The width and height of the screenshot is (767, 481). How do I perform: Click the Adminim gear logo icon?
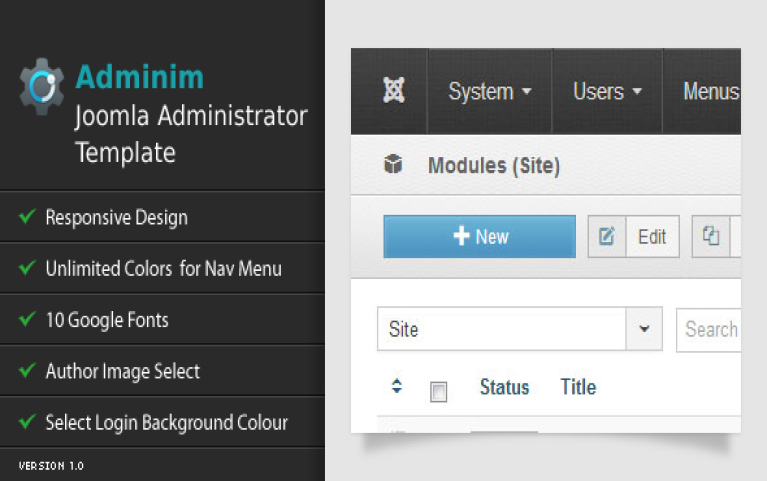(42, 87)
